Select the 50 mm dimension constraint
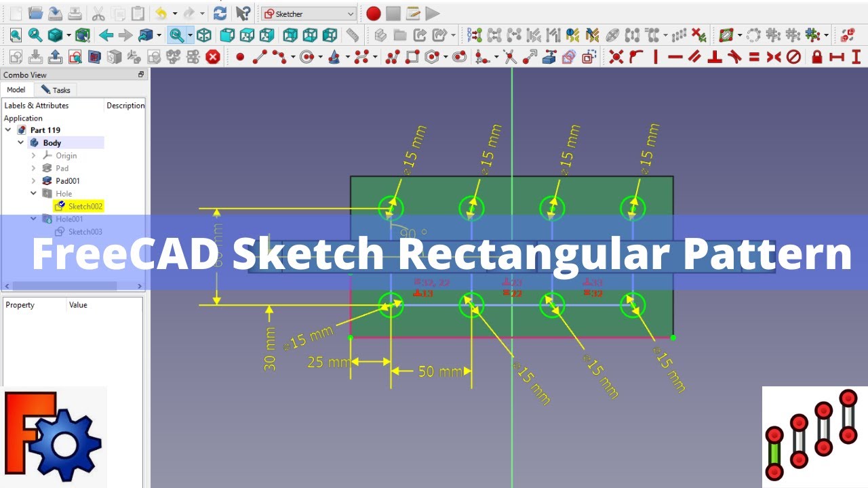868x488 pixels. point(439,371)
